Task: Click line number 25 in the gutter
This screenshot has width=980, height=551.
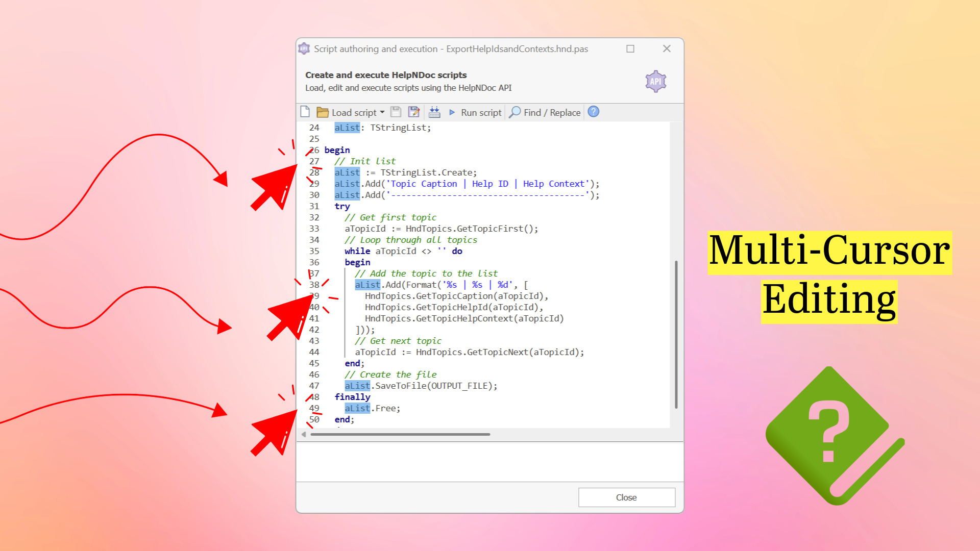Action: click(314, 139)
